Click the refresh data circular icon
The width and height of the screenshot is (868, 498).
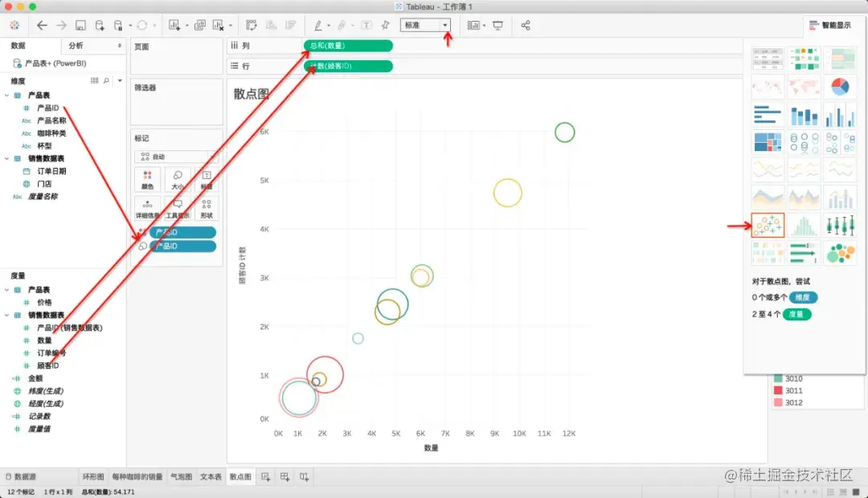[x=142, y=26]
